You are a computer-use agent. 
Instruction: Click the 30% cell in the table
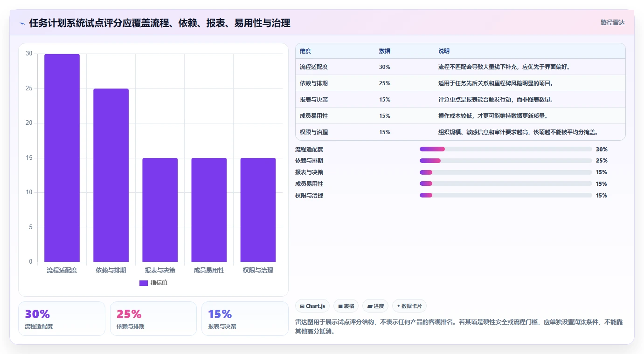coord(385,67)
